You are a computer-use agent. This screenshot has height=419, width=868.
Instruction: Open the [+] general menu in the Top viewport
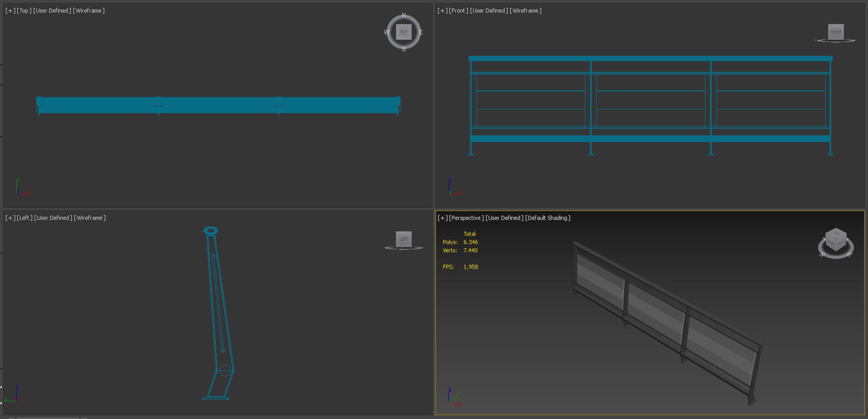10,10
